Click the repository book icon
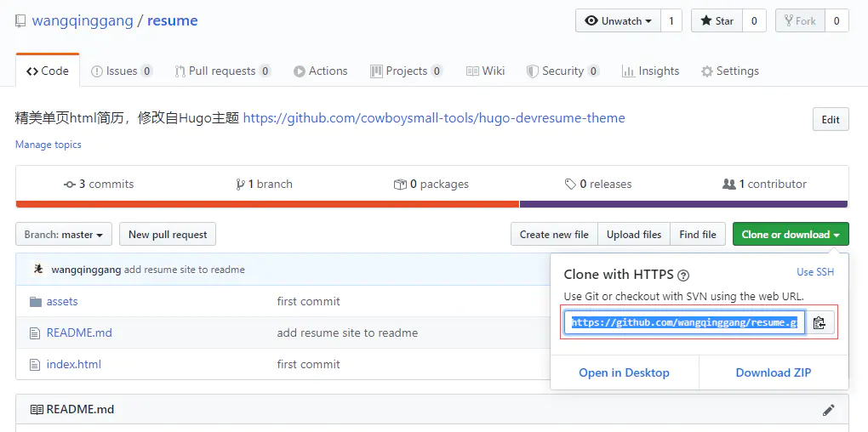The image size is (868, 432). pos(20,21)
